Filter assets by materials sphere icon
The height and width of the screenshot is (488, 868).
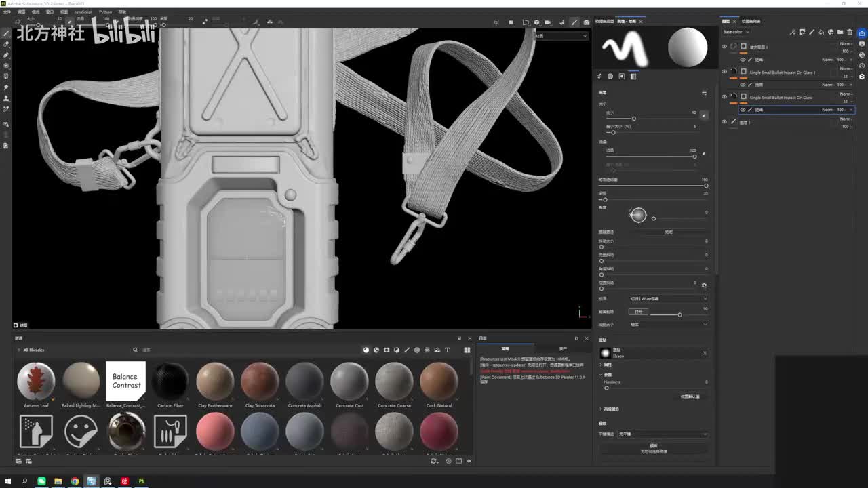coord(366,350)
